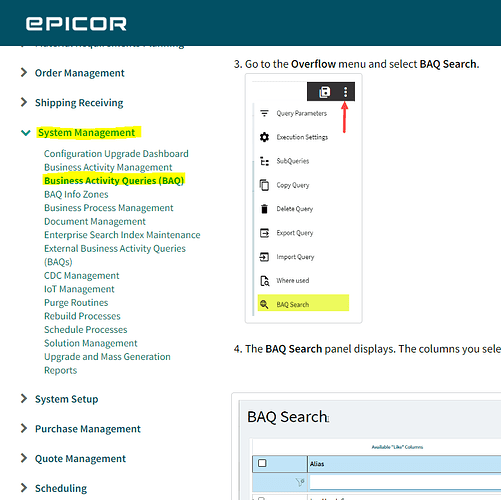The height and width of the screenshot is (500, 501).
Task: Open Solution Management link
Action: 91,343
